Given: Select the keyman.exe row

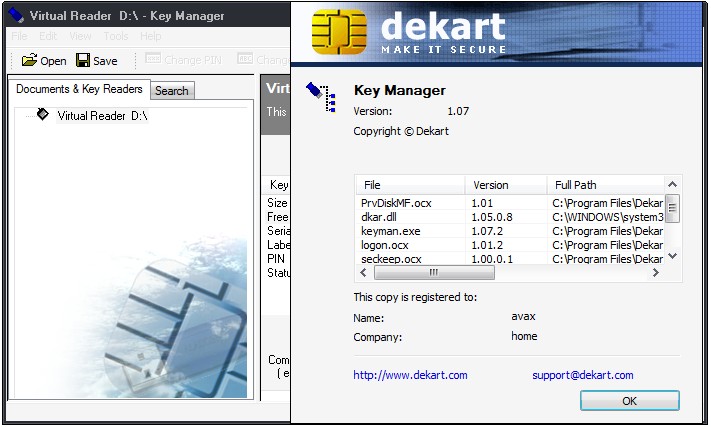Looking at the screenshot, I should pyautogui.click(x=510, y=231).
